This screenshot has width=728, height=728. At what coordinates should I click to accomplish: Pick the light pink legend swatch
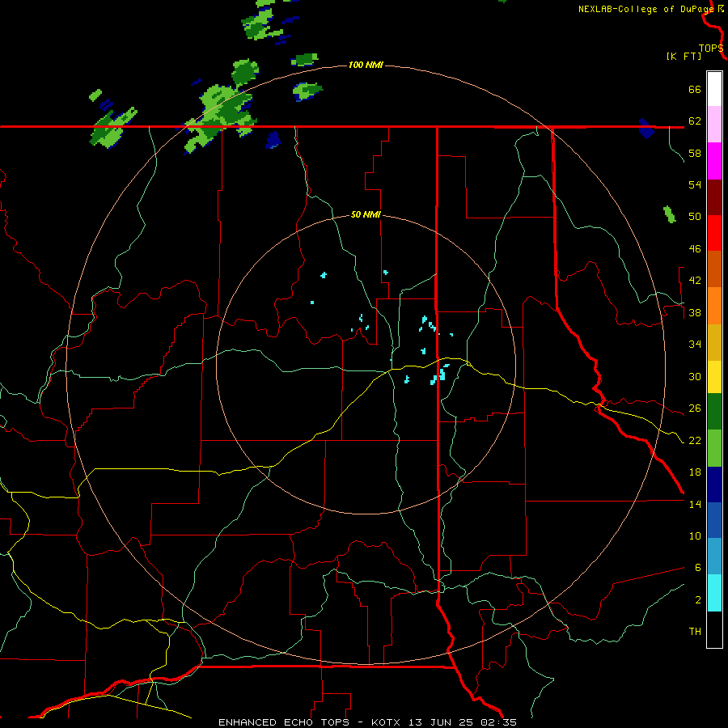click(x=714, y=125)
